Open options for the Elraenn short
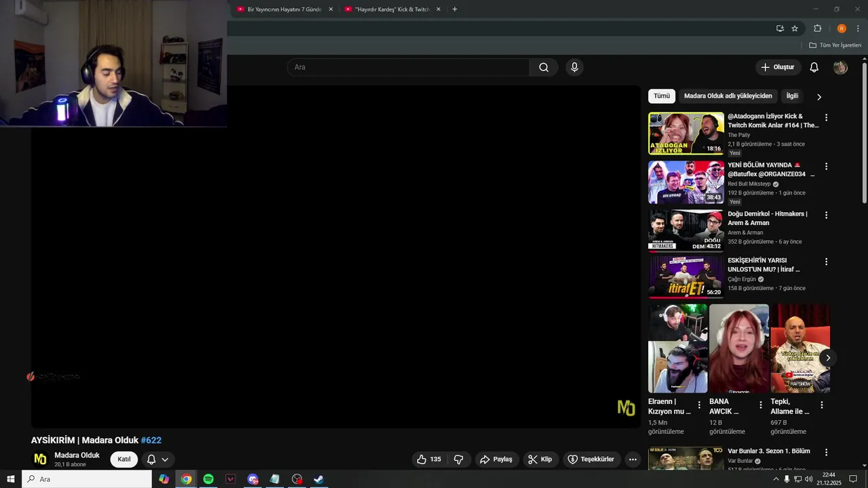This screenshot has width=868, height=488. pos(699,405)
